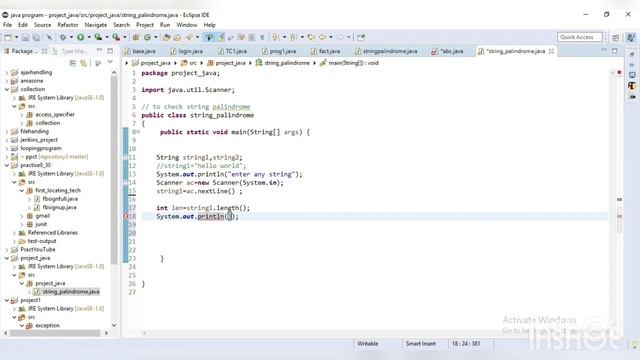Close the string_palindrome.java tab
640x360 pixels.
pyautogui.click(x=551, y=51)
